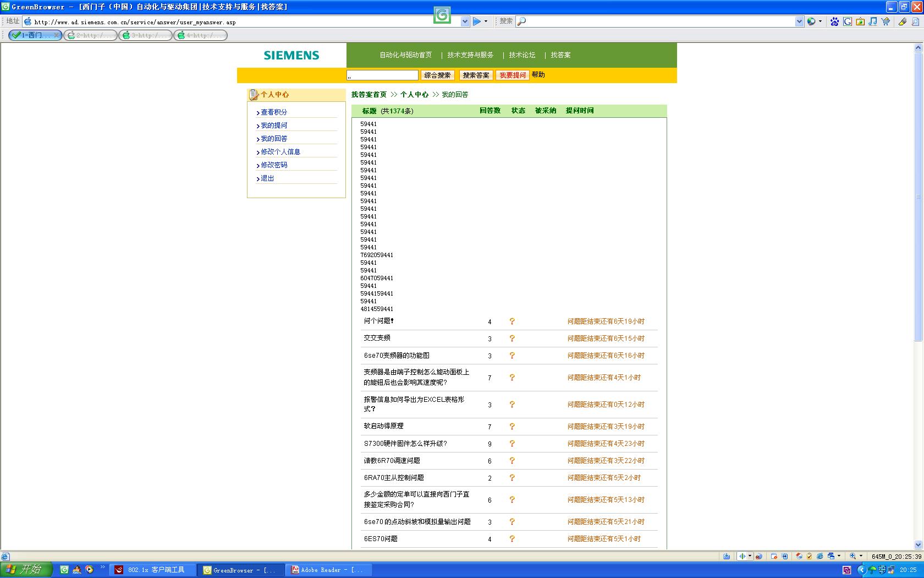
Task: Open the question S7300硬件固件怎么样升级?
Action: pos(405,444)
